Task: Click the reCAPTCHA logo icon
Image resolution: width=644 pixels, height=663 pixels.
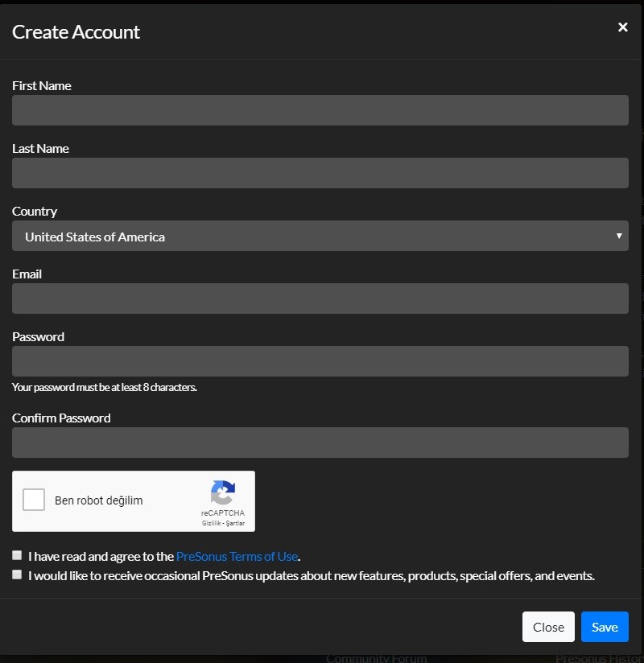Action: pos(223,492)
